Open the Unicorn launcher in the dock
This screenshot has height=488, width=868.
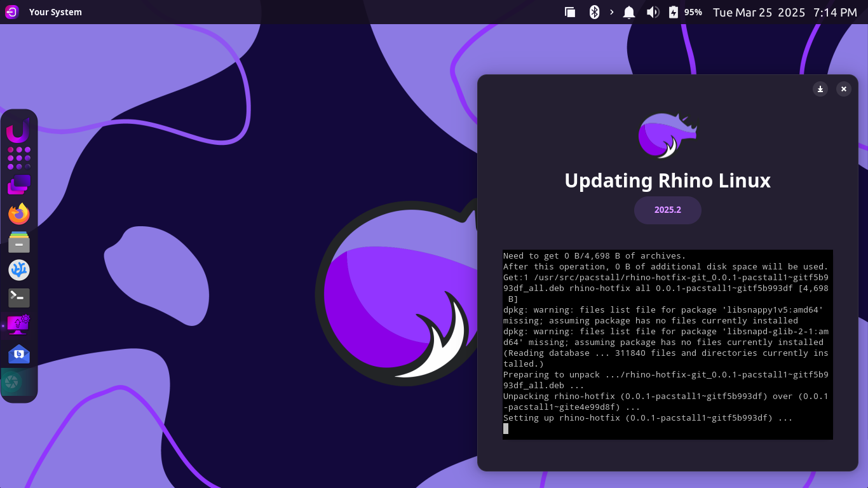click(18, 132)
